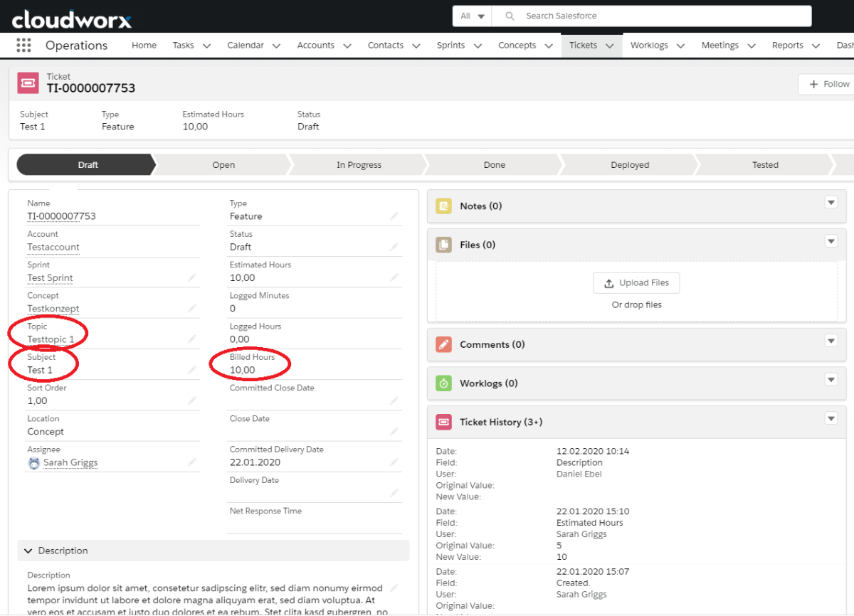Go to the Accounts tab
Viewport: 854px width, 616px height.
[x=315, y=46]
